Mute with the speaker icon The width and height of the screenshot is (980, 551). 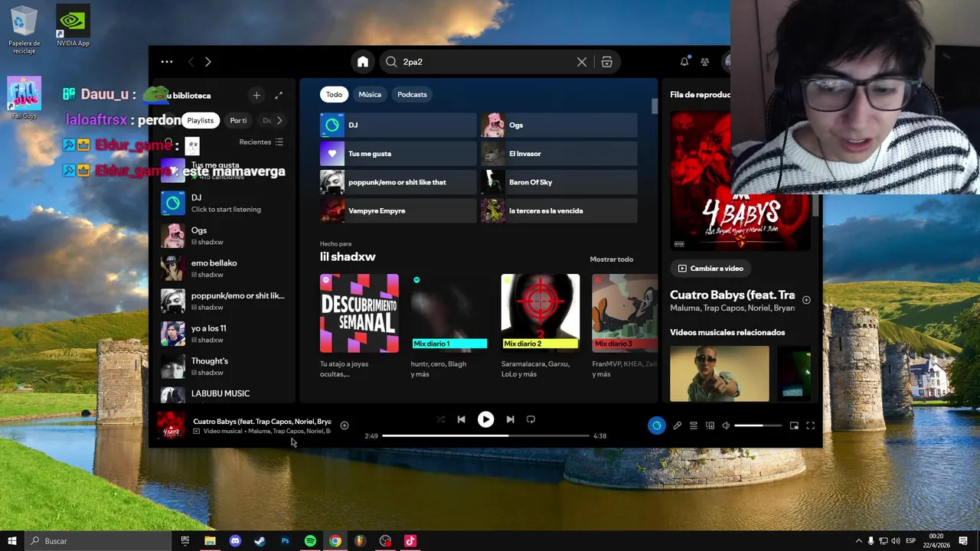[727, 425]
